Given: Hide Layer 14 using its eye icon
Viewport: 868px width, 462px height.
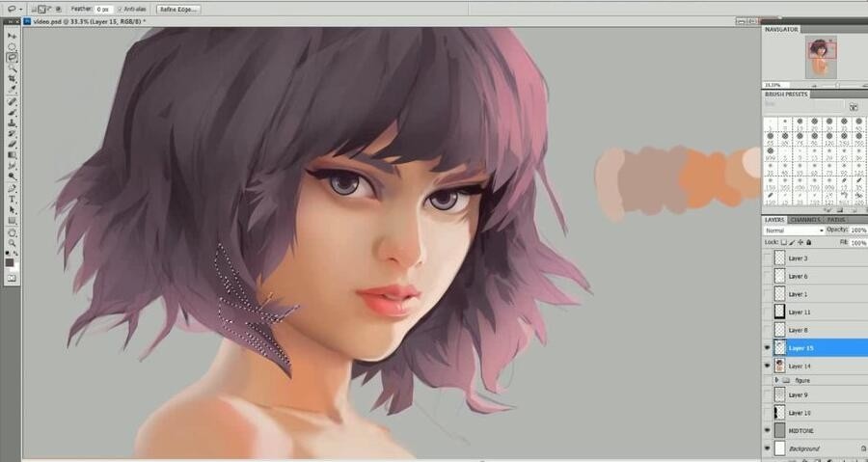Looking at the screenshot, I should point(768,366).
